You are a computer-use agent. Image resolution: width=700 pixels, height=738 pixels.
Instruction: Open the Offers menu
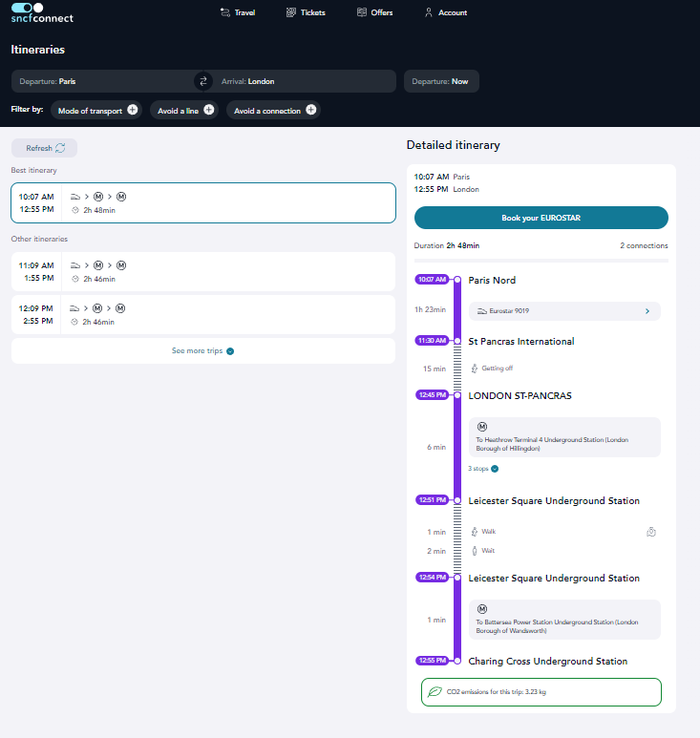(374, 12)
